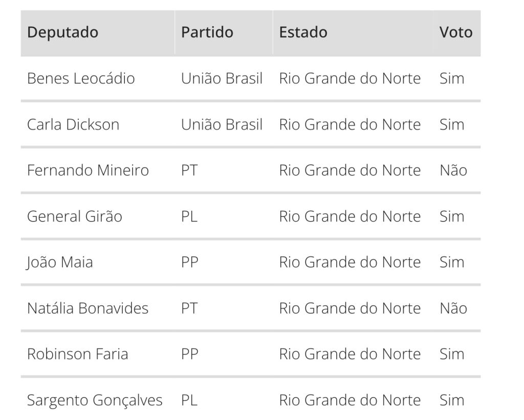Click the General Girão name cell
Screen dimensions: 524x420
coord(75,216)
